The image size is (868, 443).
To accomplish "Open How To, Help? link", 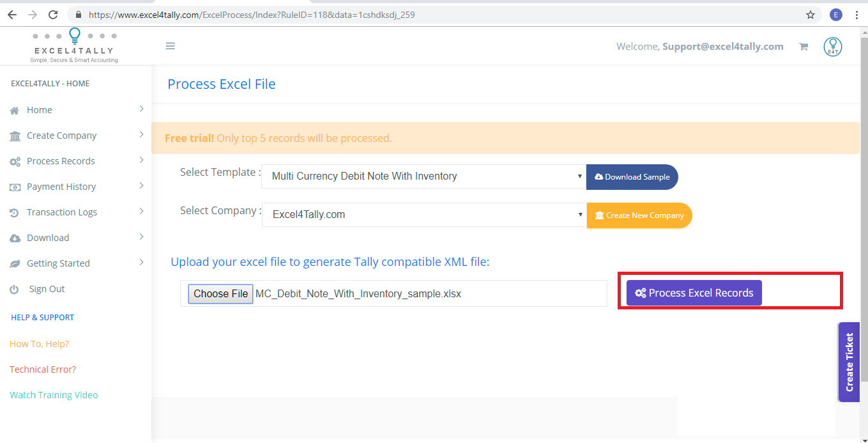I will (x=39, y=344).
